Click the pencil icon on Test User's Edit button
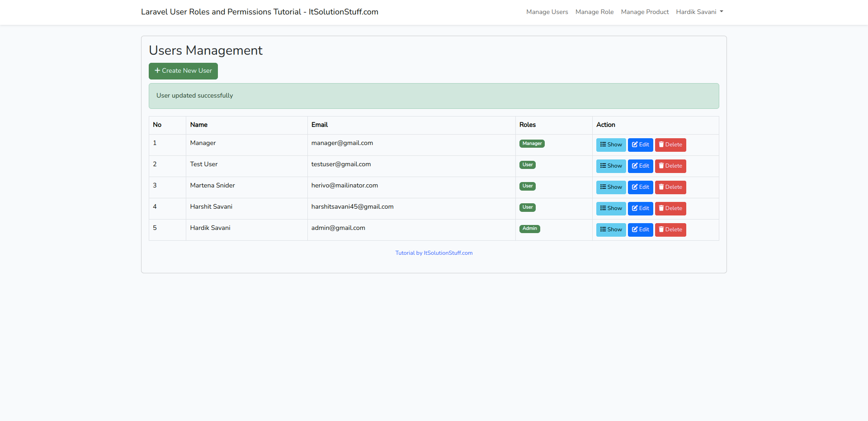 click(x=635, y=166)
